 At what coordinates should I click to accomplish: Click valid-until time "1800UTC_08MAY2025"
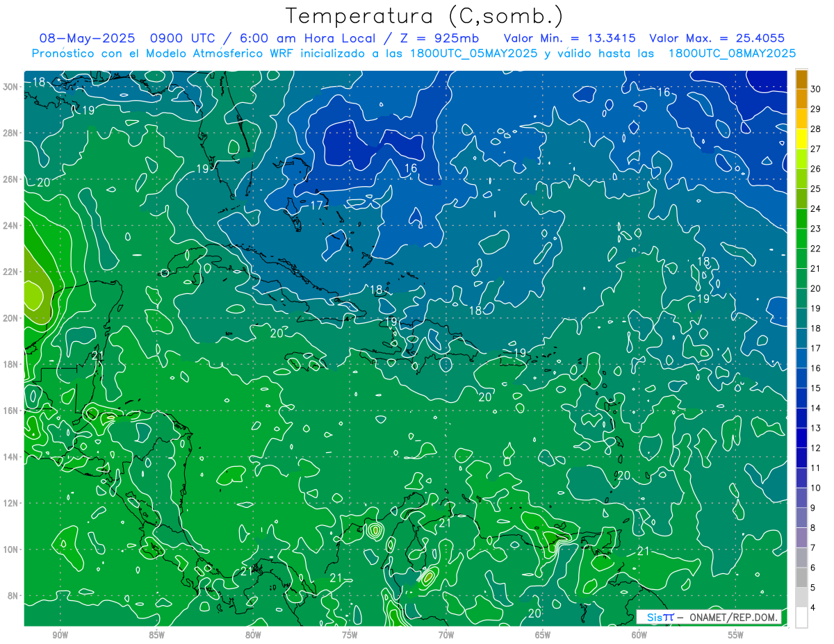[x=732, y=53]
